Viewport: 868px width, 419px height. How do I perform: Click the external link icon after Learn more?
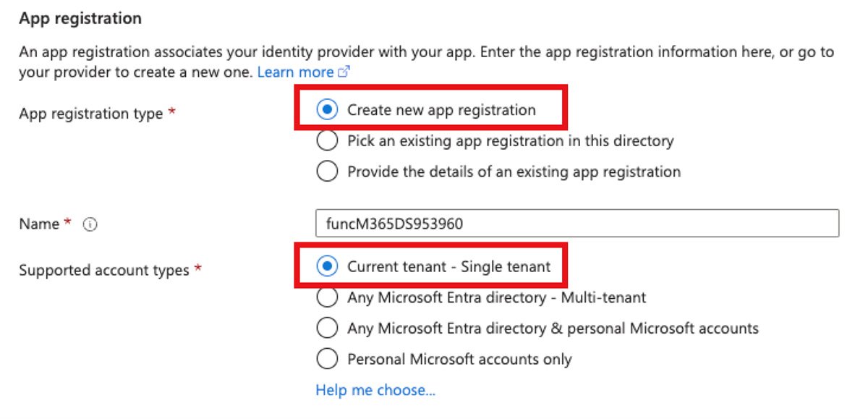[344, 72]
